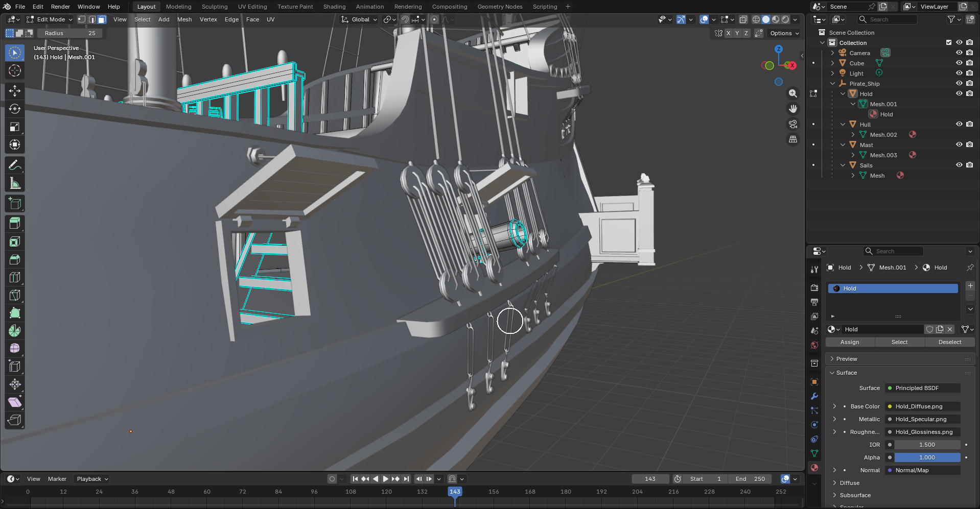Uncheck the Collection exclude checkbox
The image size is (980, 509).
[949, 42]
